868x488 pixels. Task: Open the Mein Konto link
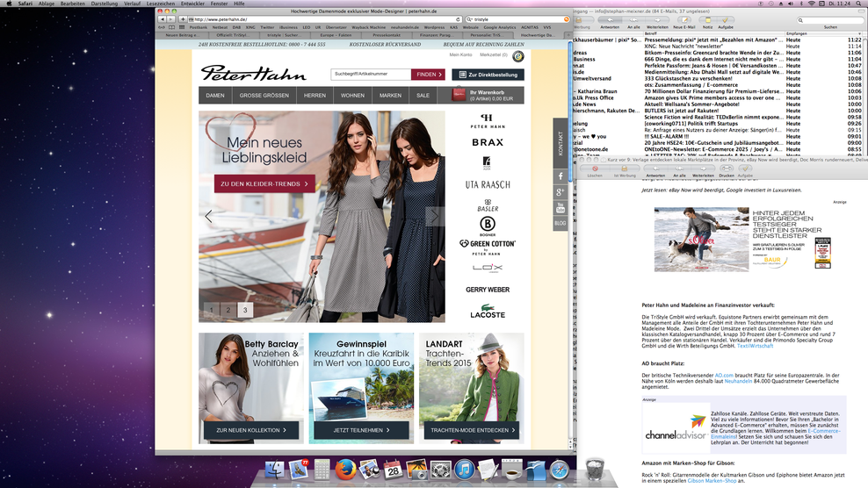[460, 54]
